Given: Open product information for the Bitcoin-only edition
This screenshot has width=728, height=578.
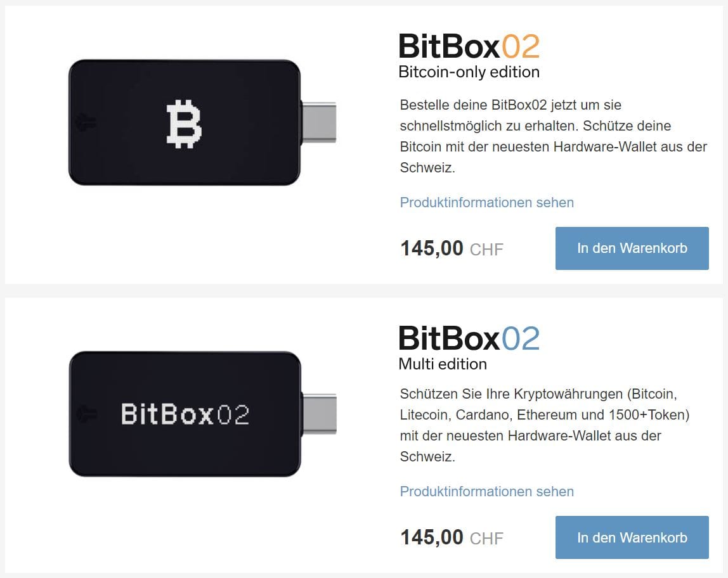Looking at the screenshot, I should point(486,202).
